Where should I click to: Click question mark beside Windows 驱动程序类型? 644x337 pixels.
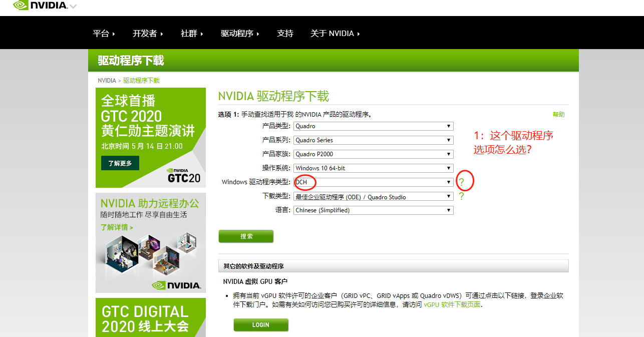click(462, 182)
